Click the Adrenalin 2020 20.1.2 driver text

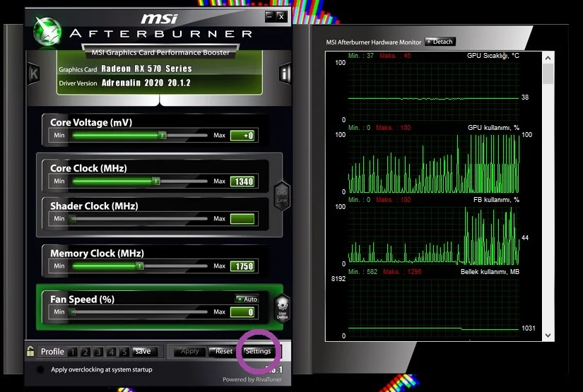tap(146, 83)
